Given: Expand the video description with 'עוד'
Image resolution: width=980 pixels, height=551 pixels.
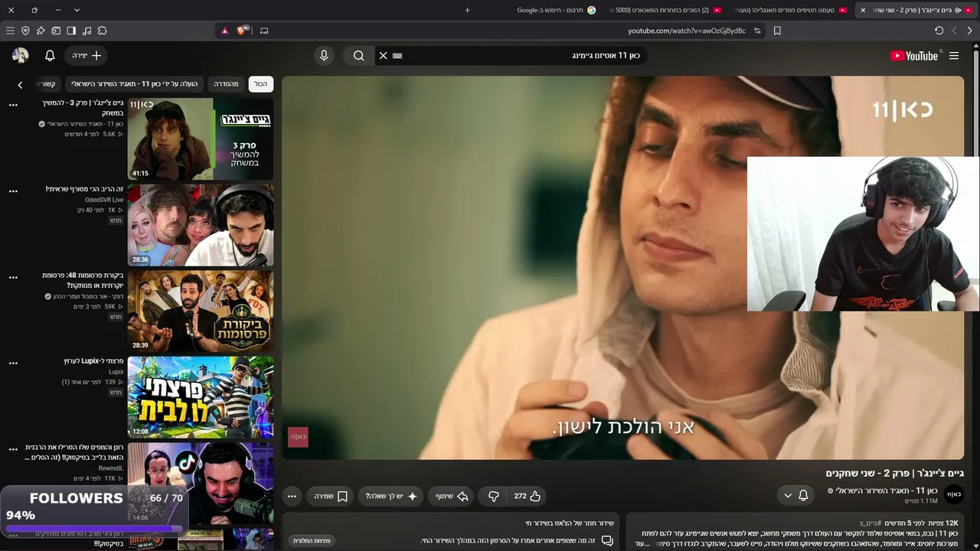Looking at the screenshot, I should pyautogui.click(x=643, y=543).
